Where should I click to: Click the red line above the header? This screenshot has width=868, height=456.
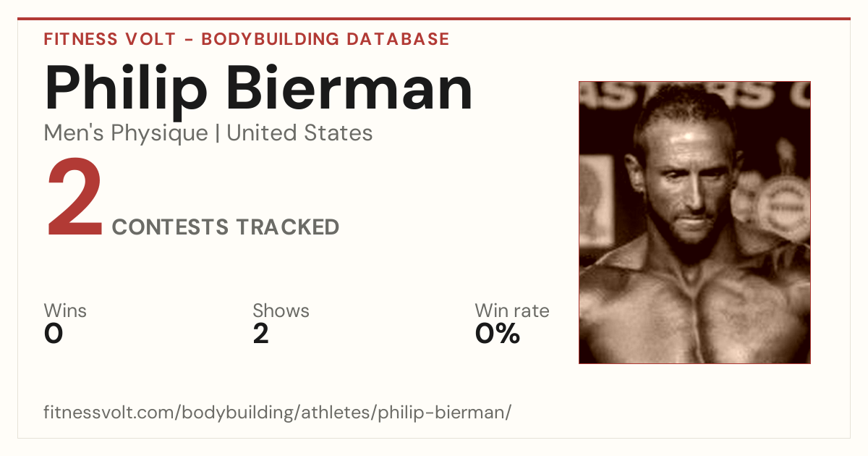point(434,19)
